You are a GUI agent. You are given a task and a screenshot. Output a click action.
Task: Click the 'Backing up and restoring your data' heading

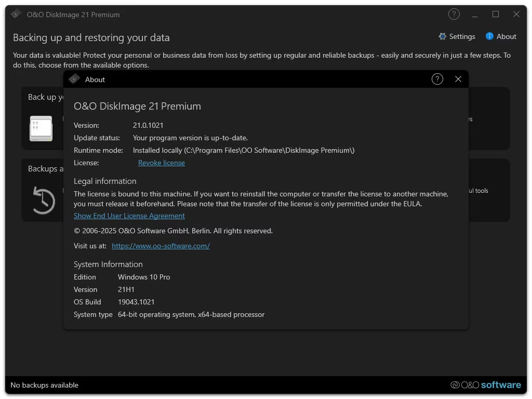click(x=91, y=37)
